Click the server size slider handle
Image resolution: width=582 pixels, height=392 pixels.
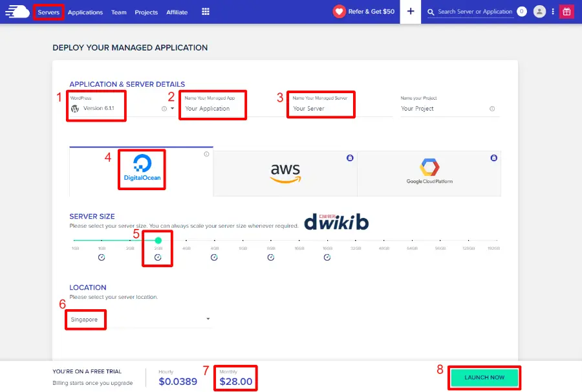coord(158,241)
